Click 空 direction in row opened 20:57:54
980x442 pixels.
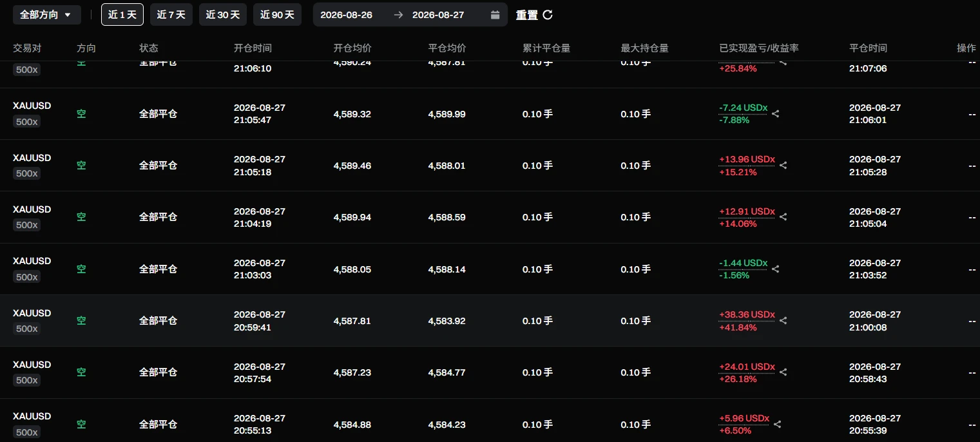pyautogui.click(x=81, y=372)
